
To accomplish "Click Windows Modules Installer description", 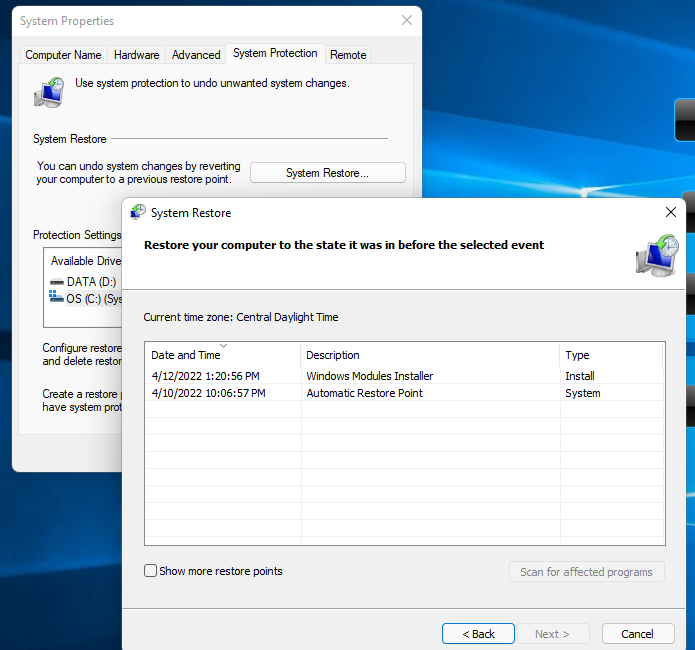I will point(369,376).
